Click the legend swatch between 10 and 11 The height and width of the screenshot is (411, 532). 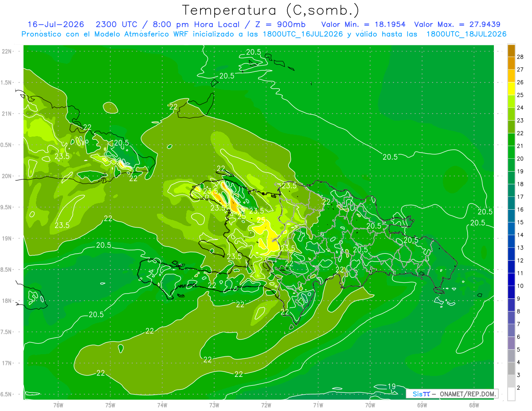tap(511, 280)
